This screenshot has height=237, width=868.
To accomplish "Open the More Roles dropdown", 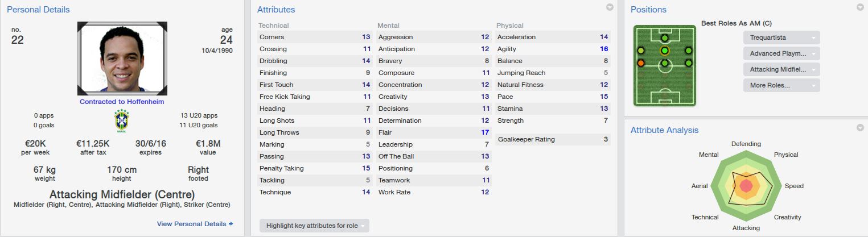I will click(781, 85).
